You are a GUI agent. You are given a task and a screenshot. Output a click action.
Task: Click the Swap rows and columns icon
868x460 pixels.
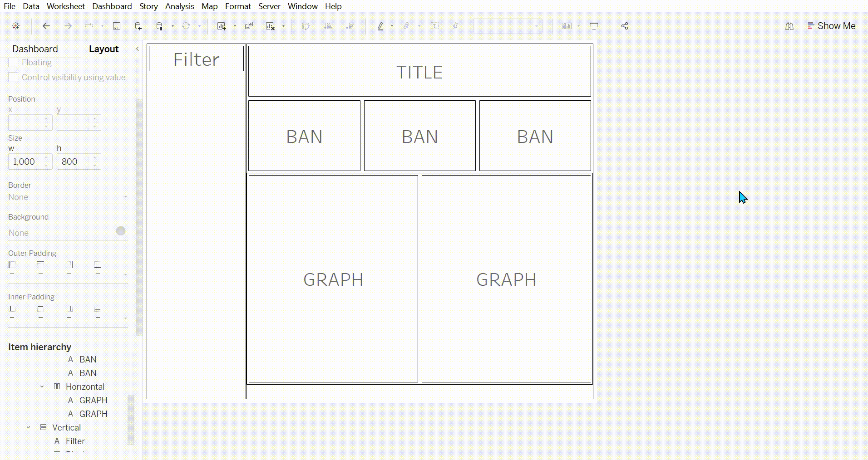[306, 26]
